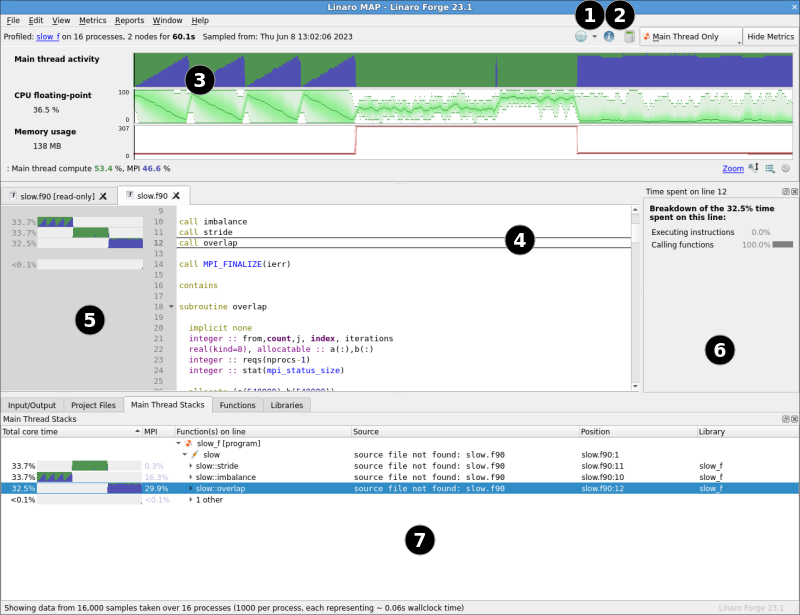Viewport: 800px width, 615px height.
Task: Click the MPI column header
Action: pos(158,432)
